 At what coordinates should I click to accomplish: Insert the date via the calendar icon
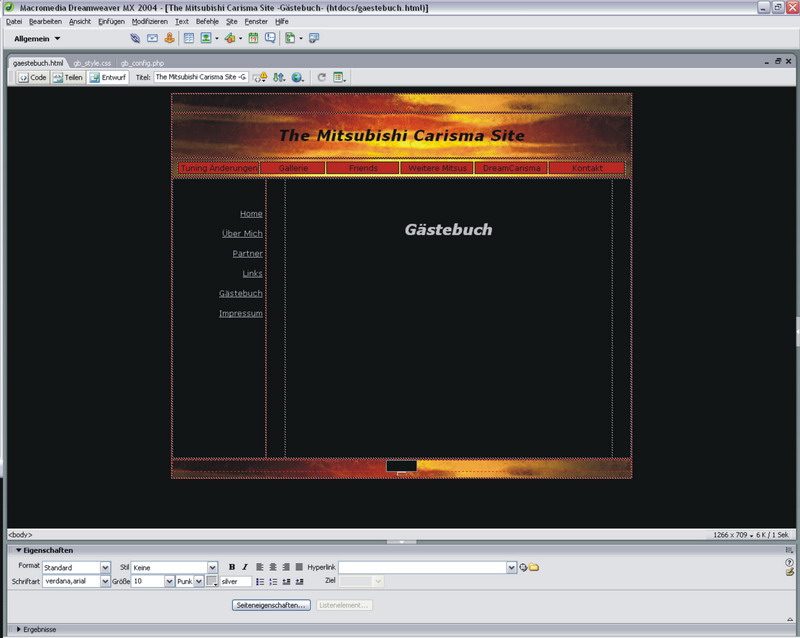coord(253,38)
